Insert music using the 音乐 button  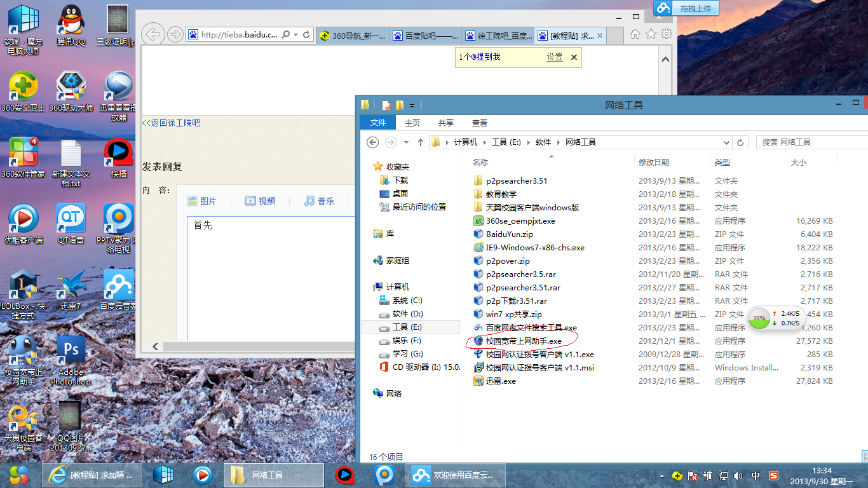click(x=319, y=201)
